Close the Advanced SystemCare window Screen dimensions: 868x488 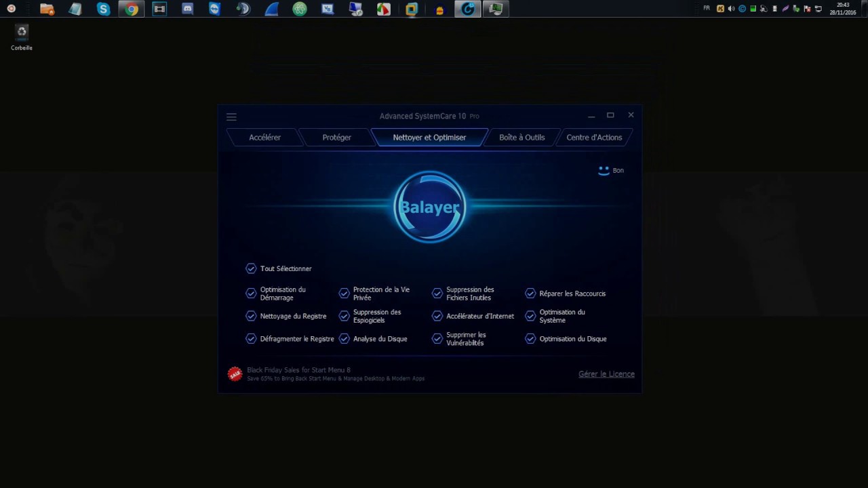coord(631,115)
